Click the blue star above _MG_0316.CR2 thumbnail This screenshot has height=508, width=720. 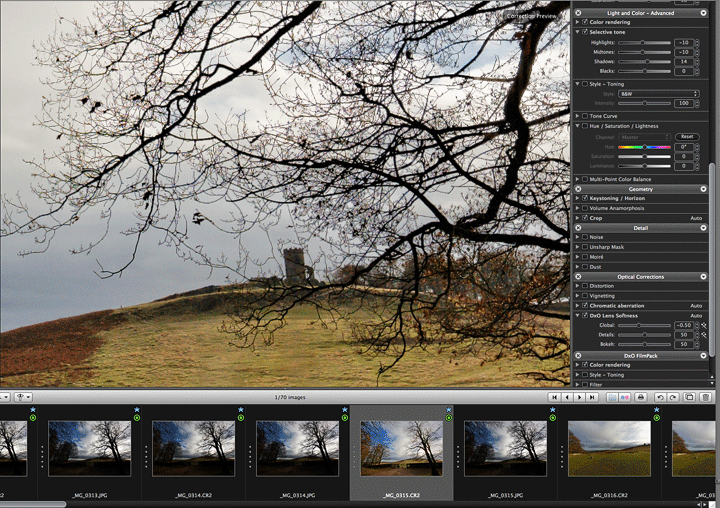click(x=657, y=409)
